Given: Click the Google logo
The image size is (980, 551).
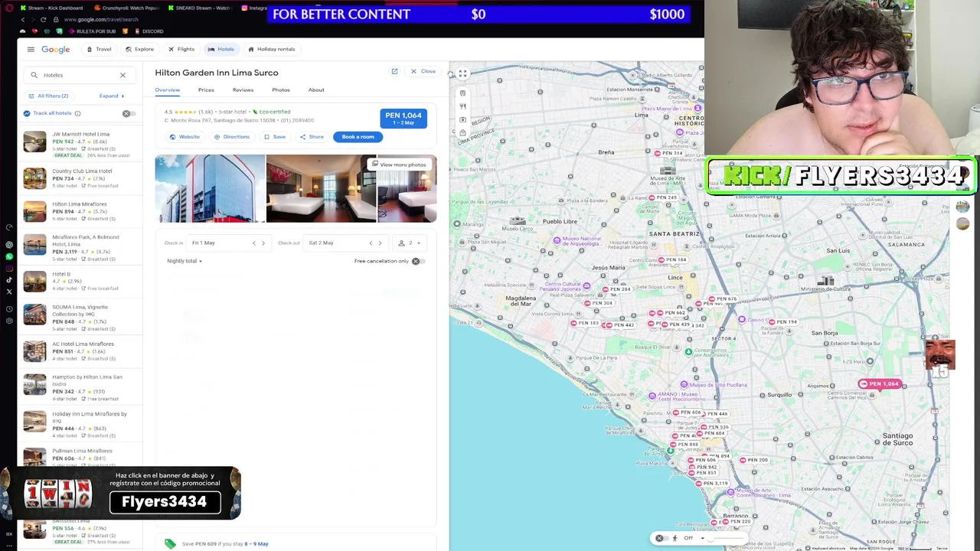Looking at the screenshot, I should [56, 49].
